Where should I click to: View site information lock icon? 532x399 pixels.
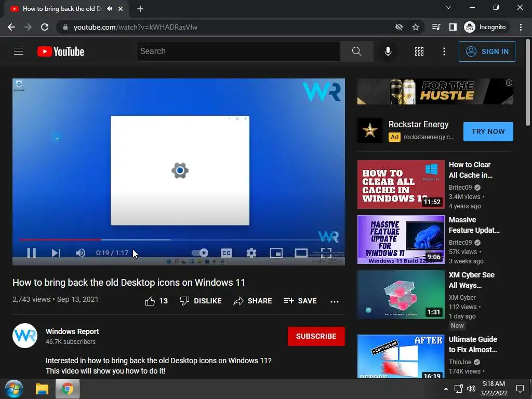pyautogui.click(x=65, y=27)
